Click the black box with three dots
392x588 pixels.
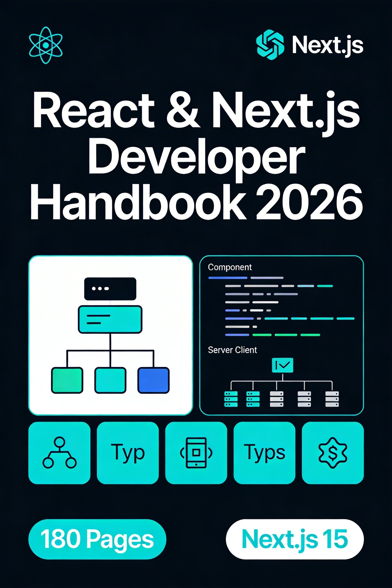click(110, 289)
